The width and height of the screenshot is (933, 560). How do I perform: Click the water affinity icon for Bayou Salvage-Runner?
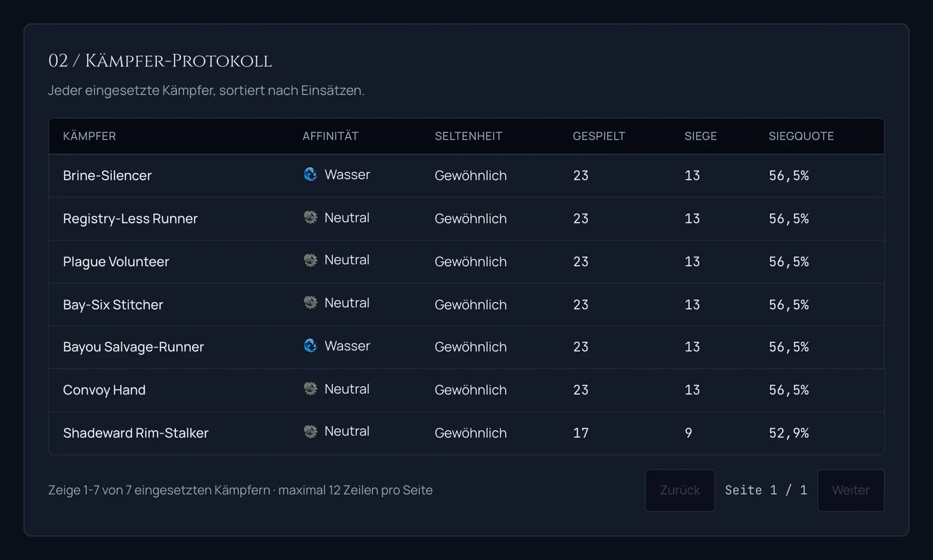(310, 346)
